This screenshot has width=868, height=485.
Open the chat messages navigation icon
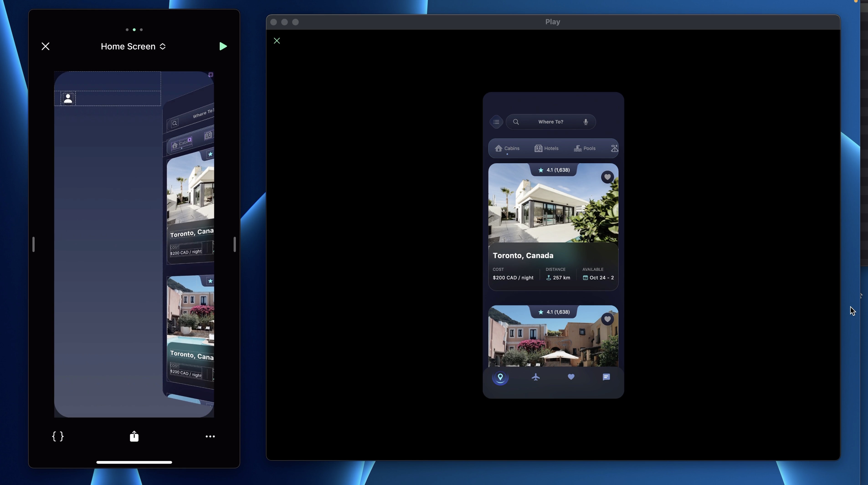606,377
